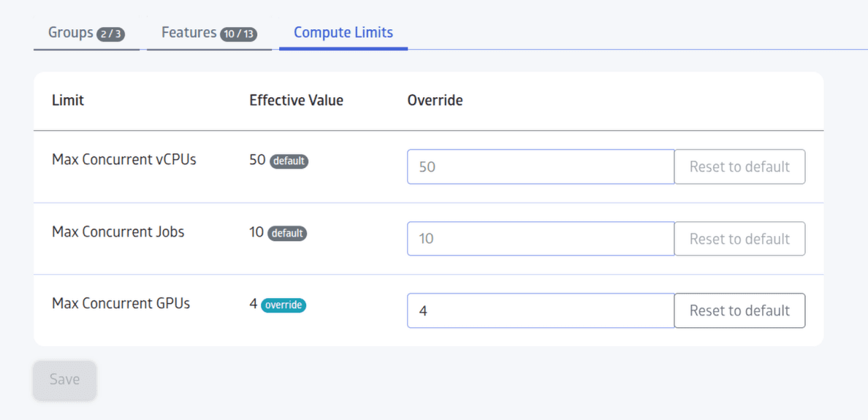Screen dimensions: 868x420
Task: Focus the Max Concurrent Jobs override field
Action: 541,239
